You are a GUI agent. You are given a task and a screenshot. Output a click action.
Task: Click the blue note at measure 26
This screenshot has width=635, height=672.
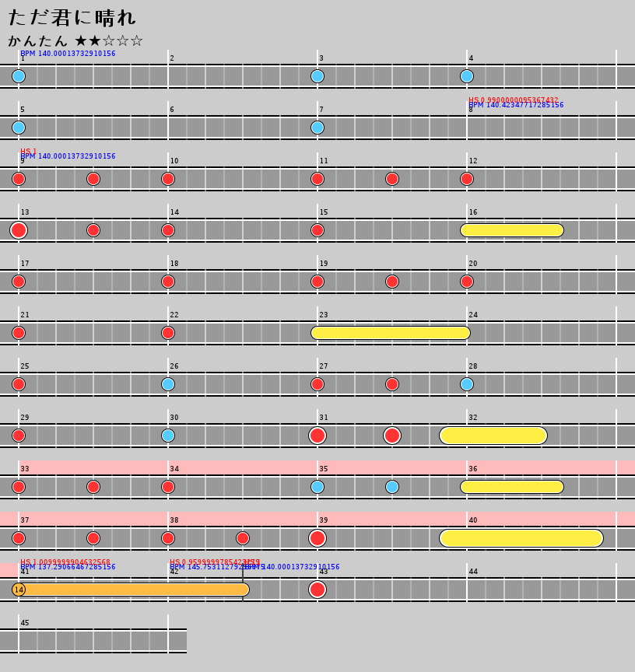click(x=168, y=384)
